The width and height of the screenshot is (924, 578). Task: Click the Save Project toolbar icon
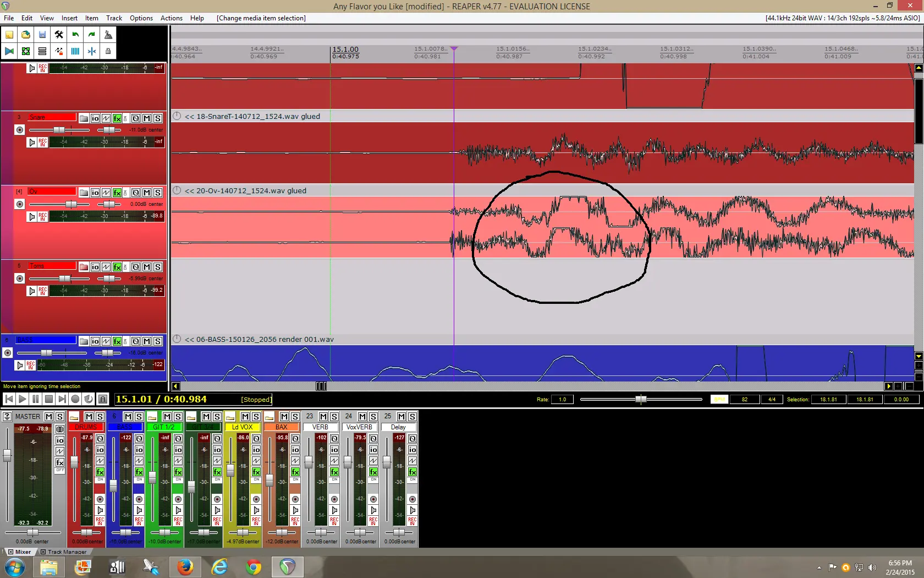[x=42, y=35]
